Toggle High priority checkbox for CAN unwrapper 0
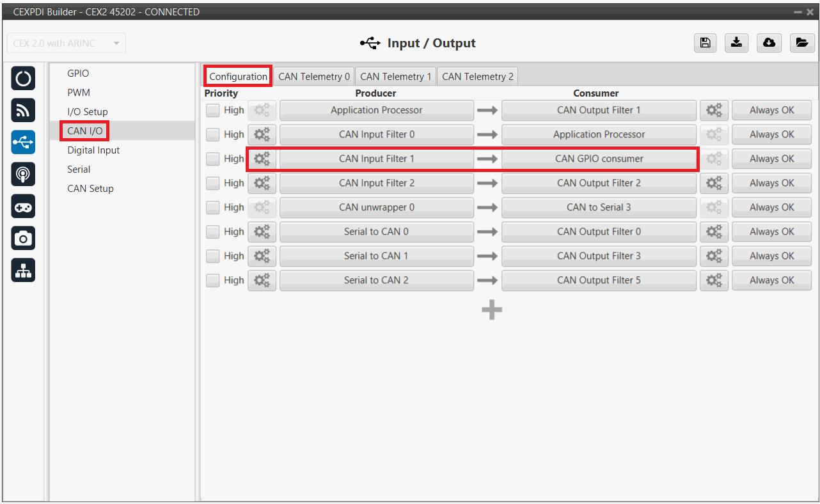The width and height of the screenshot is (820, 504). click(x=212, y=207)
